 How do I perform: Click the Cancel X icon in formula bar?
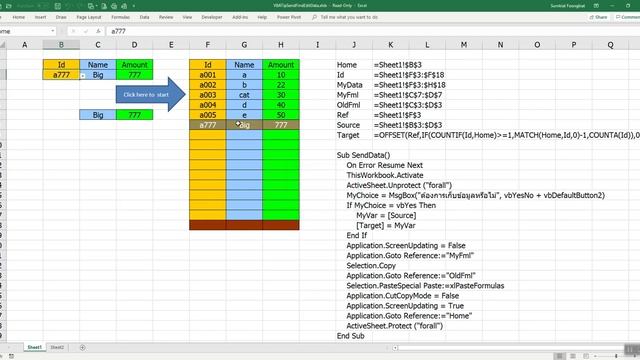coord(73,31)
